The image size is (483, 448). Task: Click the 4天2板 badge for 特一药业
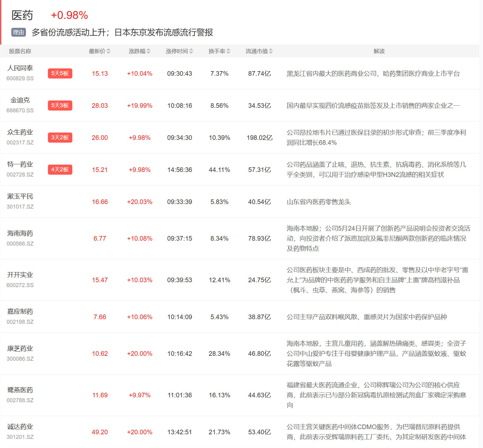tap(60, 170)
